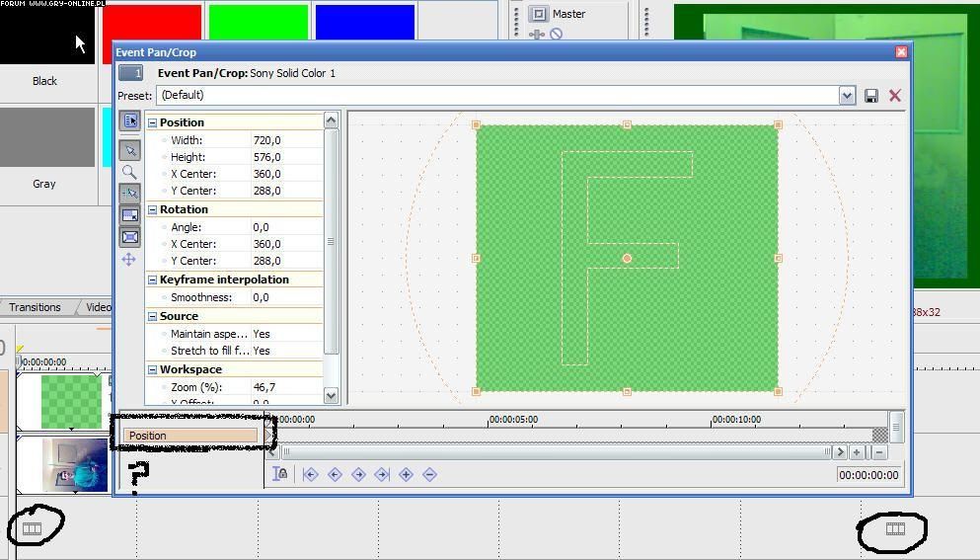Toggle the Lock Aspect Ratio button

129,215
